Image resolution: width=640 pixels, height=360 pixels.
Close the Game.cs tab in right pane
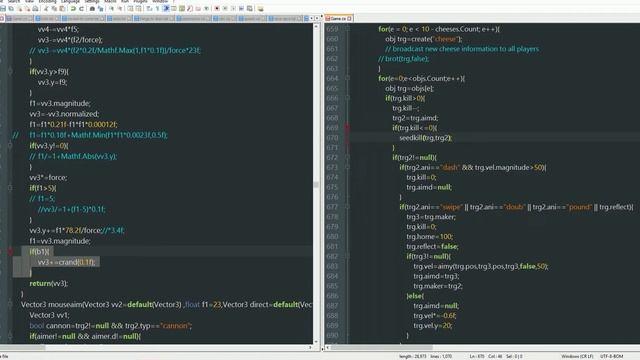[350, 18]
